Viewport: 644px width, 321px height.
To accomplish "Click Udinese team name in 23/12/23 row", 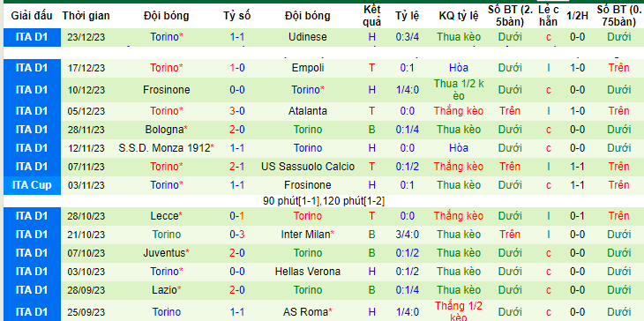I will click(307, 37).
